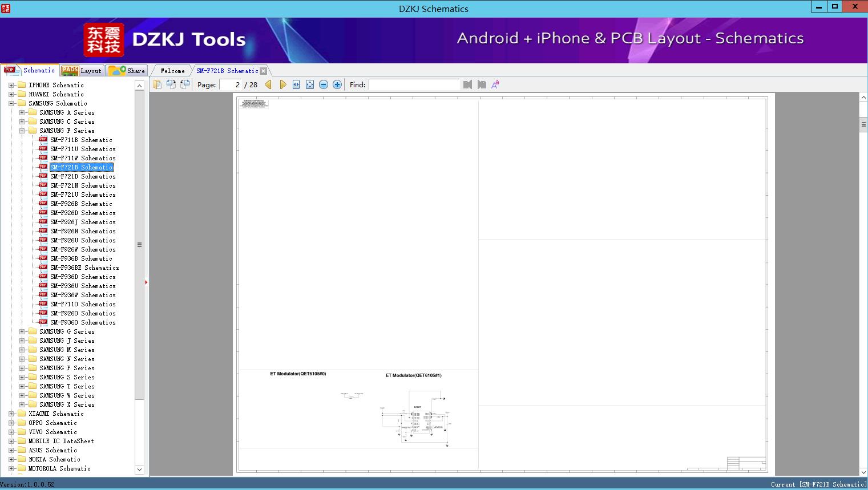Expand the SAMSUNG A Series node

[x=22, y=112]
